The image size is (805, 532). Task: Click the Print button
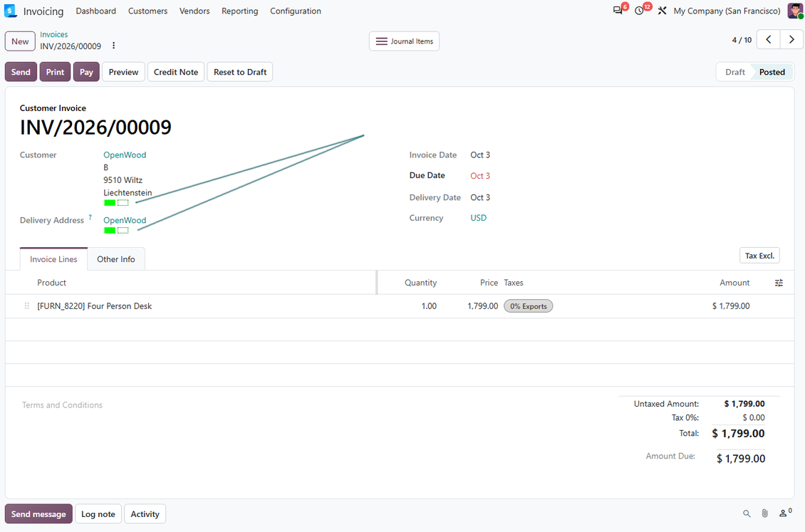55,72
